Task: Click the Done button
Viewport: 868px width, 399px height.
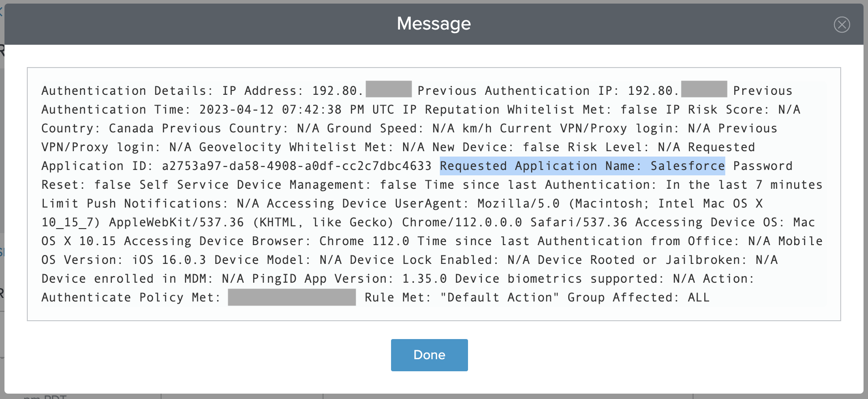Action: pos(429,355)
